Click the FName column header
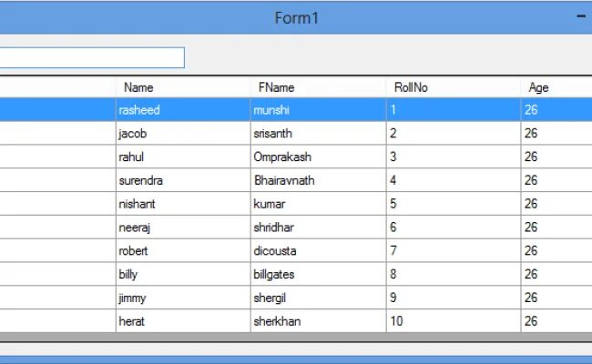 pos(317,87)
